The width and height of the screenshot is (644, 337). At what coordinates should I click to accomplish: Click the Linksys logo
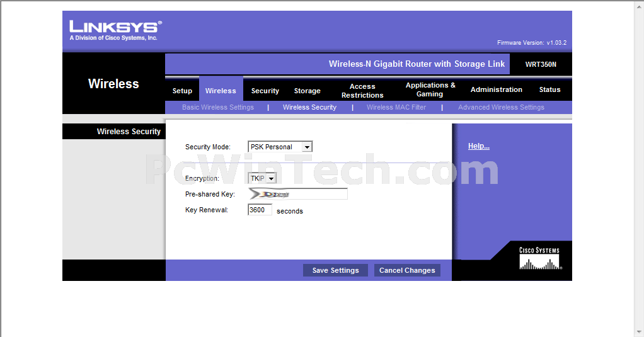pos(115,30)
